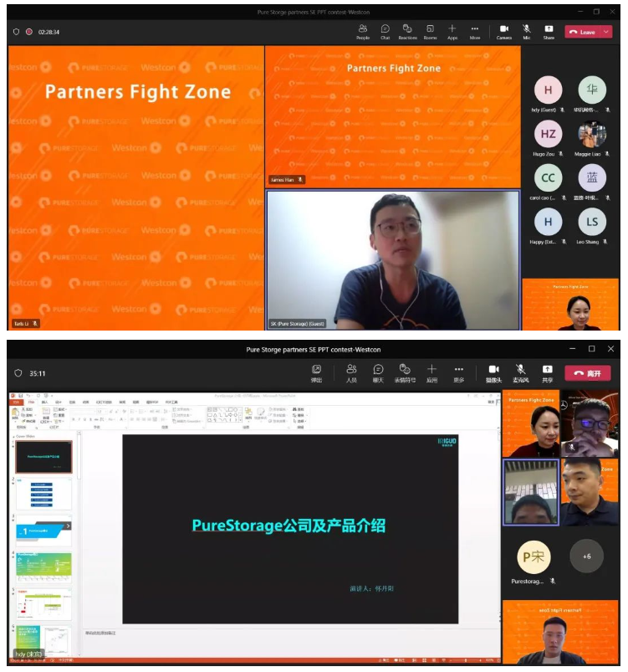Select the slide 2 thumbnail with blue list

43,494
